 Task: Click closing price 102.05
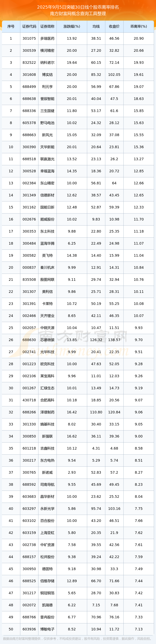click(x=114, y=75)
